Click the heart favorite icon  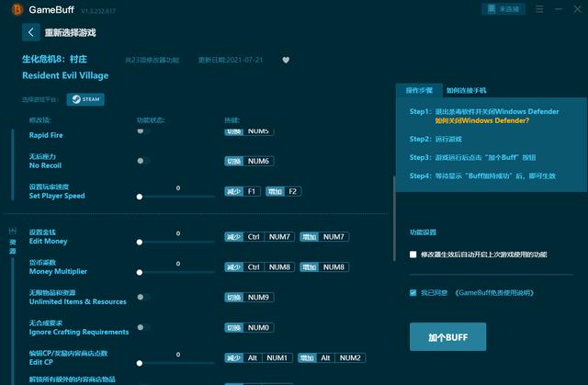click(286, 60)
